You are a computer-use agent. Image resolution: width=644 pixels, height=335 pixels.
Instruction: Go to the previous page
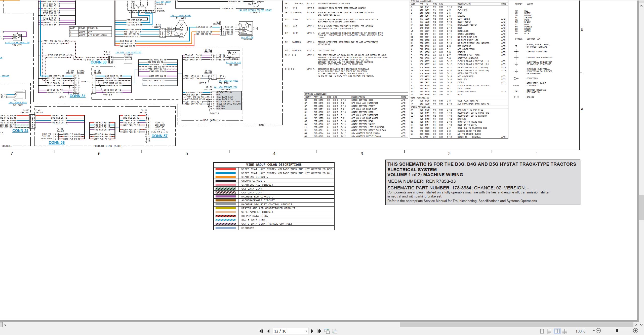(x=268, y=331)
